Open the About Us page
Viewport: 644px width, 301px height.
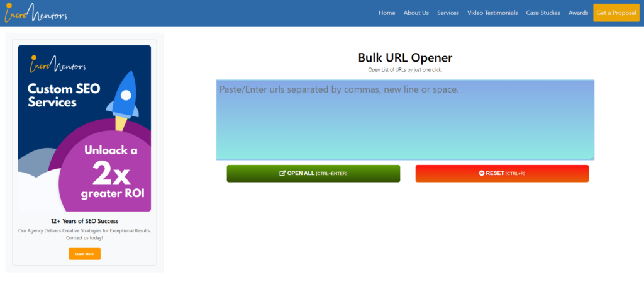[x=416, y=13]
